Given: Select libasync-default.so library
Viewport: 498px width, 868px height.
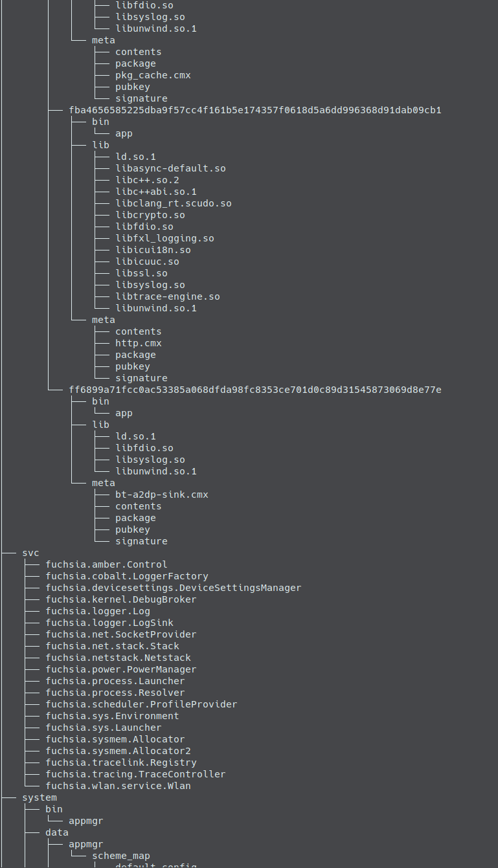Looking at the screenshot, I should pyautogui.click(x=170, y=168).
